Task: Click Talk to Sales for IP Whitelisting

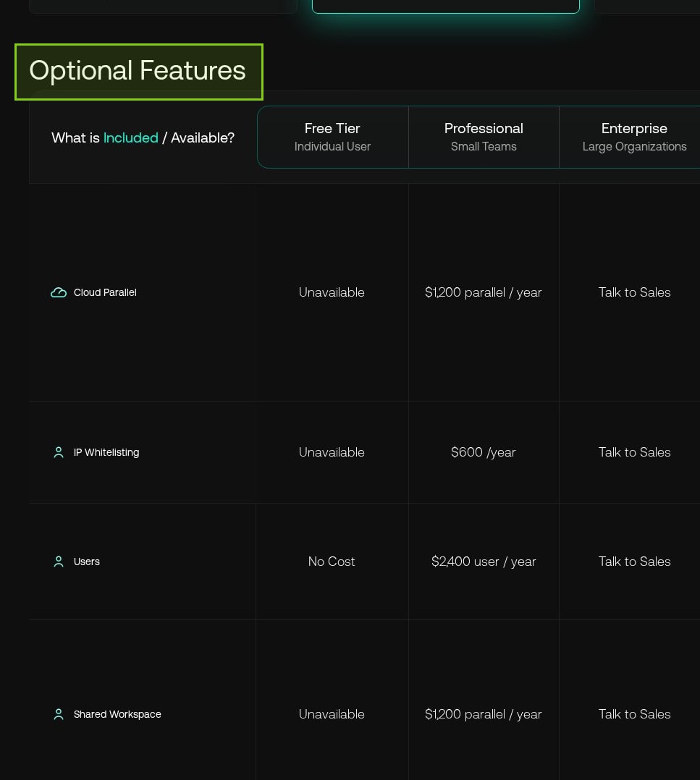Action: pyautogui.click(x=634, y=452)
